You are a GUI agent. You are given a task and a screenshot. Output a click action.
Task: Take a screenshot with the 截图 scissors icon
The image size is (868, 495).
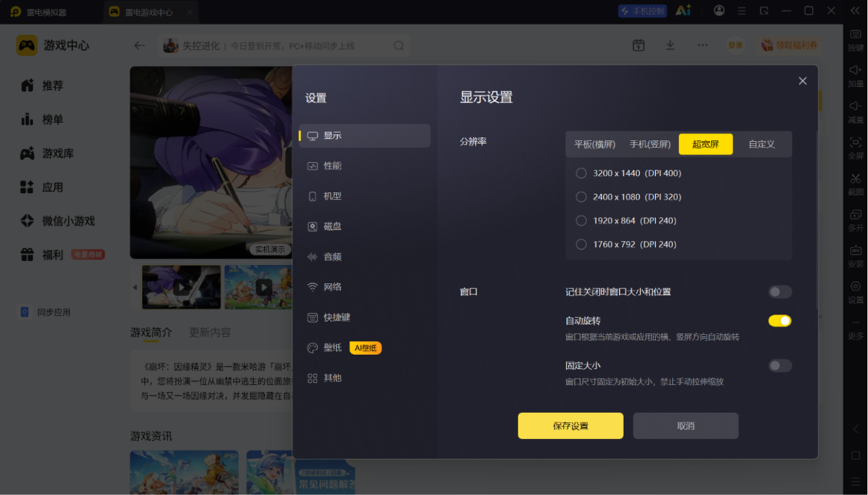coord(856,178)
